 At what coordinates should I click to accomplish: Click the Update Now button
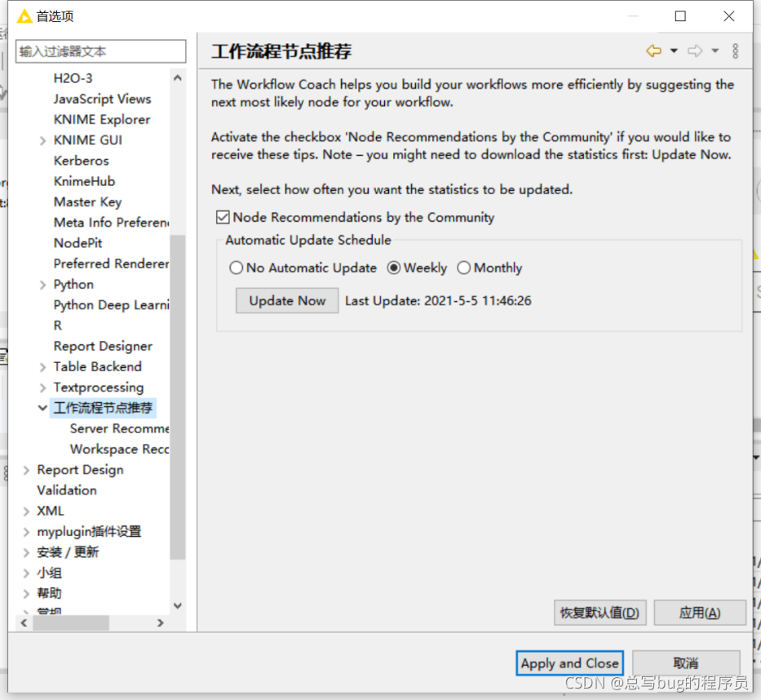(287, 300)
